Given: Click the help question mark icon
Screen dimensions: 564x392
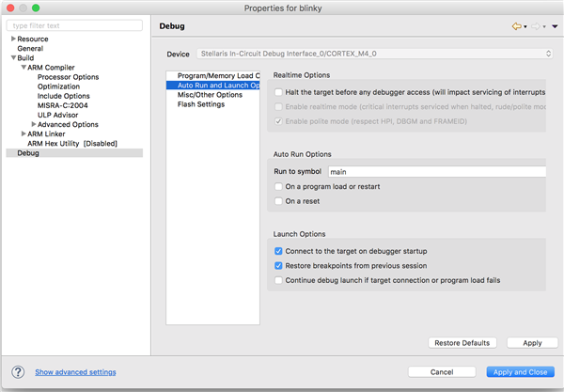Looking at the screenshot, I should tap(17, 372).
